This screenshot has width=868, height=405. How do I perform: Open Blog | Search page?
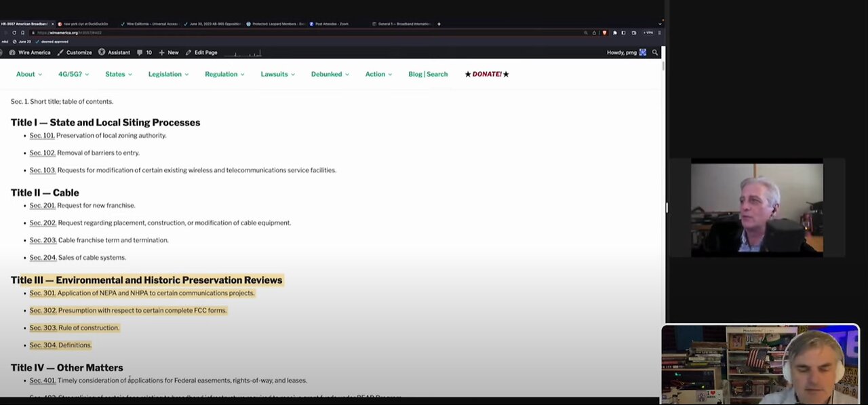click(x=428, y=74)
